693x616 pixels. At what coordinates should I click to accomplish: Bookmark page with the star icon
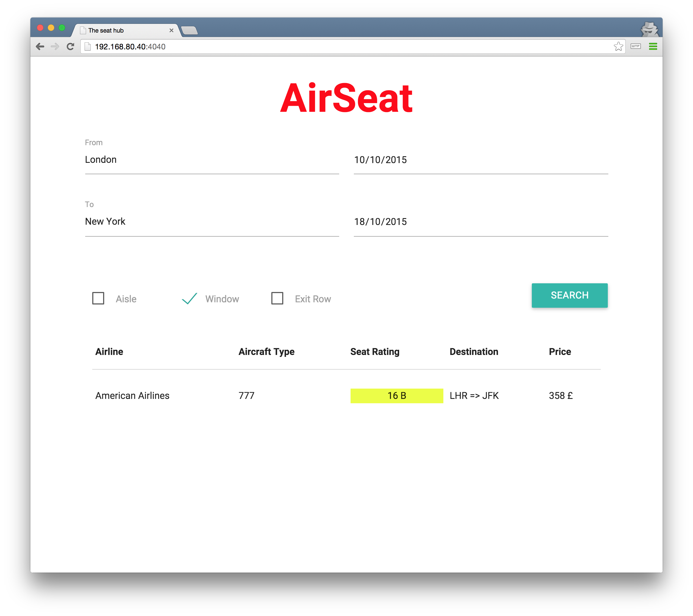click(x=618, y=46)
